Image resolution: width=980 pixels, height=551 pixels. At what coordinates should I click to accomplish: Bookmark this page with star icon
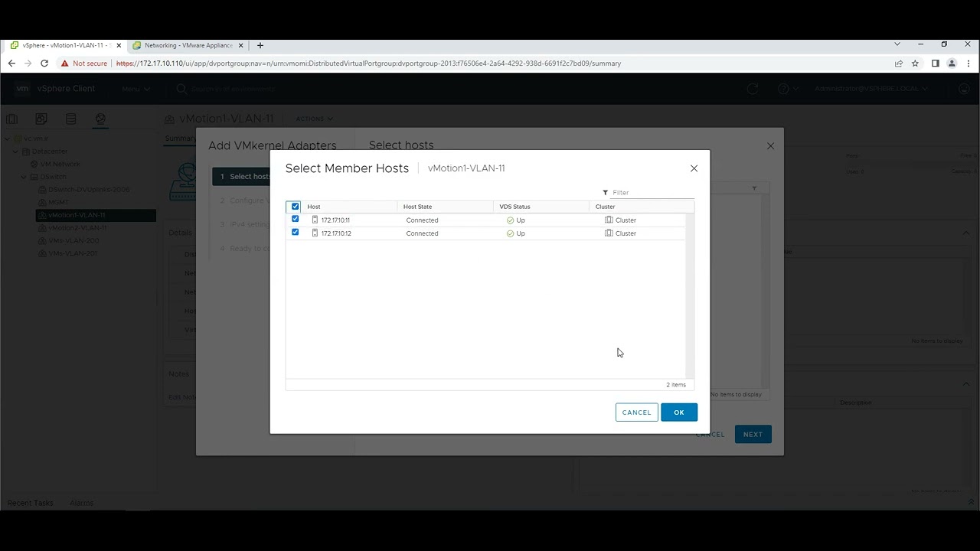click(x=915, y=64)
